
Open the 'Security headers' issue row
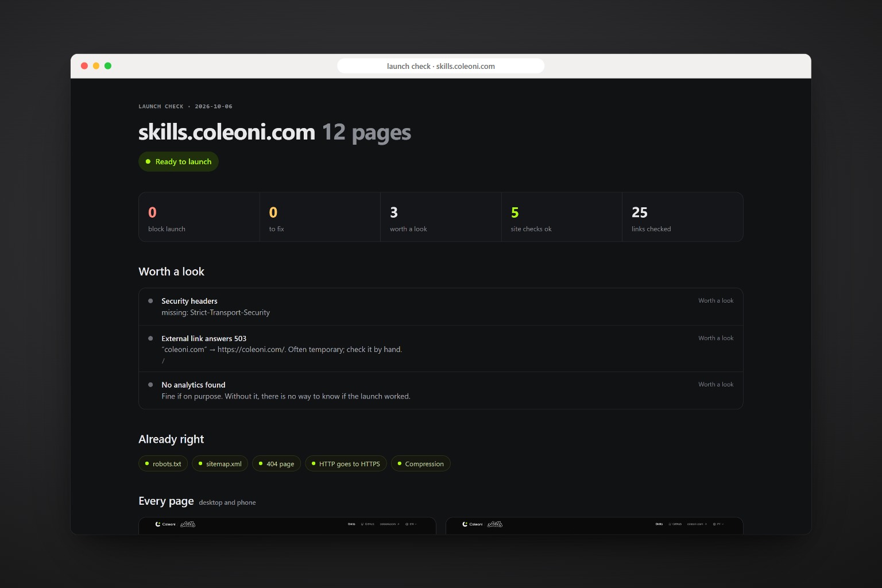pos(441,307)
